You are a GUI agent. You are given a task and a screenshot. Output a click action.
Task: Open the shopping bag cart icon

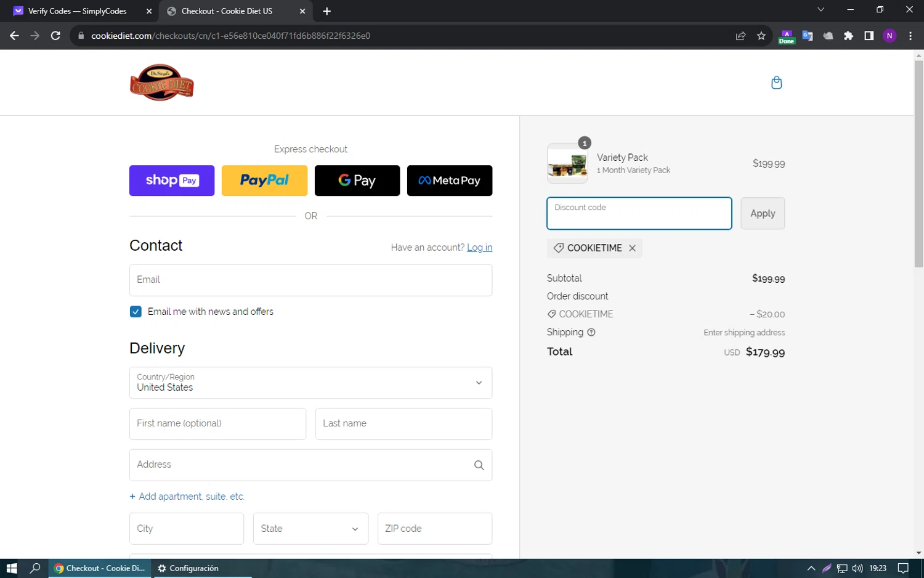(776, 83)
